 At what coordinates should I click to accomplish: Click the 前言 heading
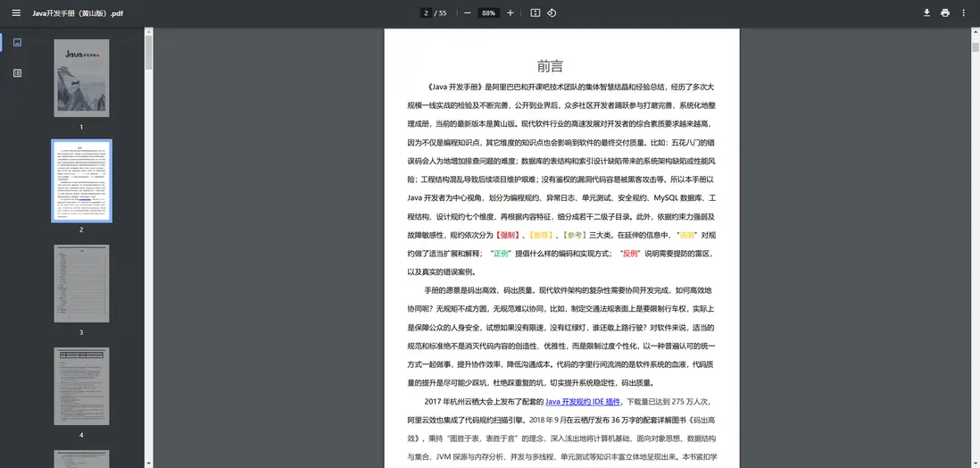tap(550, 66)
